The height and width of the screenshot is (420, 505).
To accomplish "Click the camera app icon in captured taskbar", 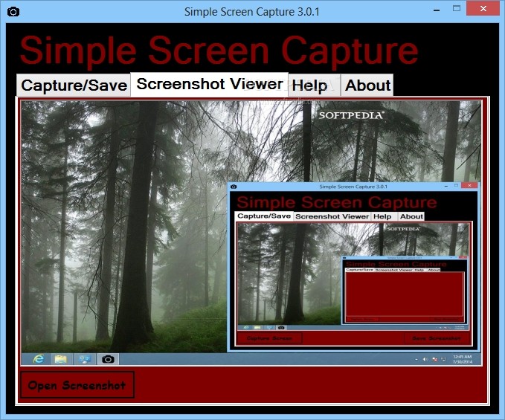I will point(108,359).
